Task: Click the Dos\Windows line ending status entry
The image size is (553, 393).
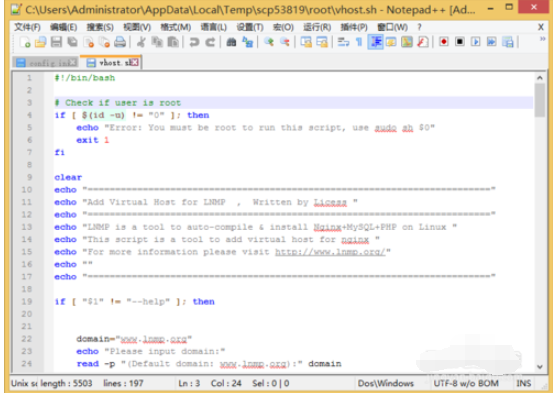Action: click(385, 383)
